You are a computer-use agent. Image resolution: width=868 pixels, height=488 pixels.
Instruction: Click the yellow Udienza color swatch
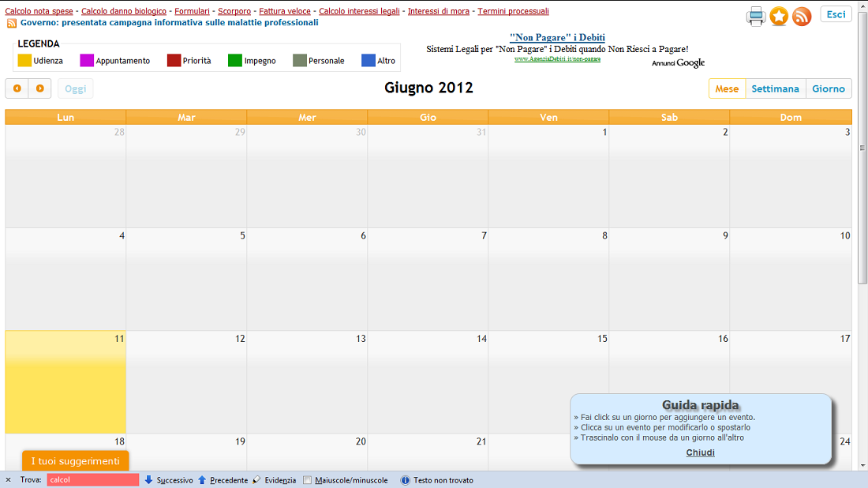click(24, 60)
